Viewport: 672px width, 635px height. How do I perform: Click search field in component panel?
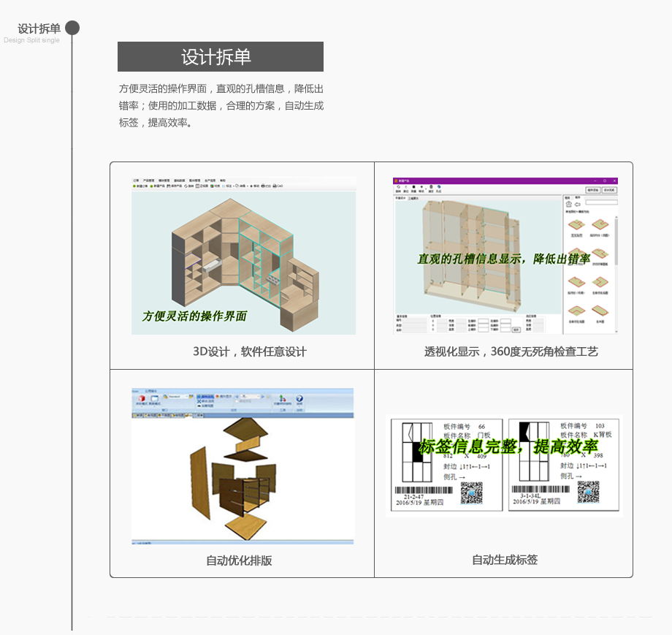coord(601,202)
